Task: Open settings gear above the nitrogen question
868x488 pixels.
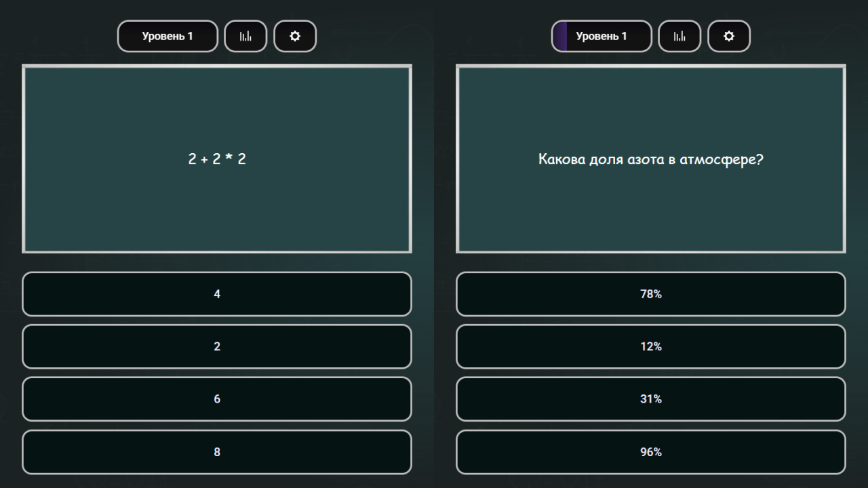Action: click(729, 36)
